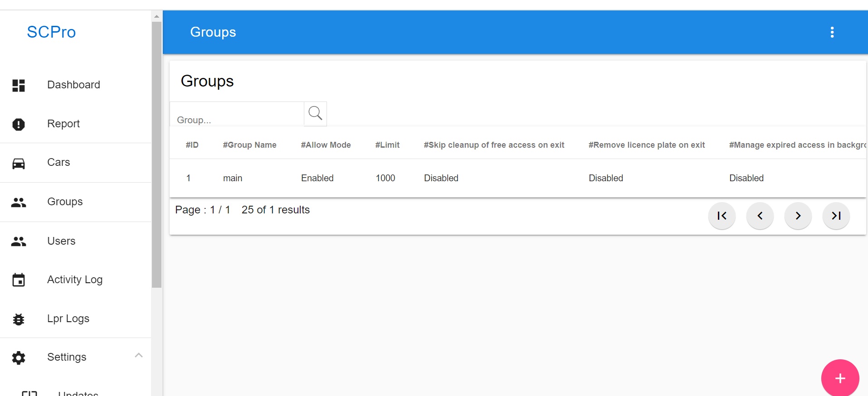Click the Settings gear icon

click(x=19, y=358)
